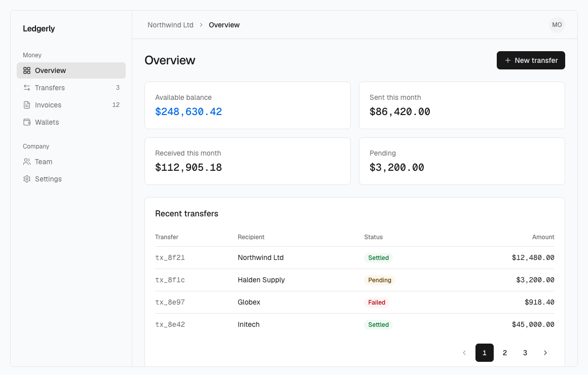Click the Invoices badge count 12
Viewport: 588px width, 375px height.
pos(116,105)
